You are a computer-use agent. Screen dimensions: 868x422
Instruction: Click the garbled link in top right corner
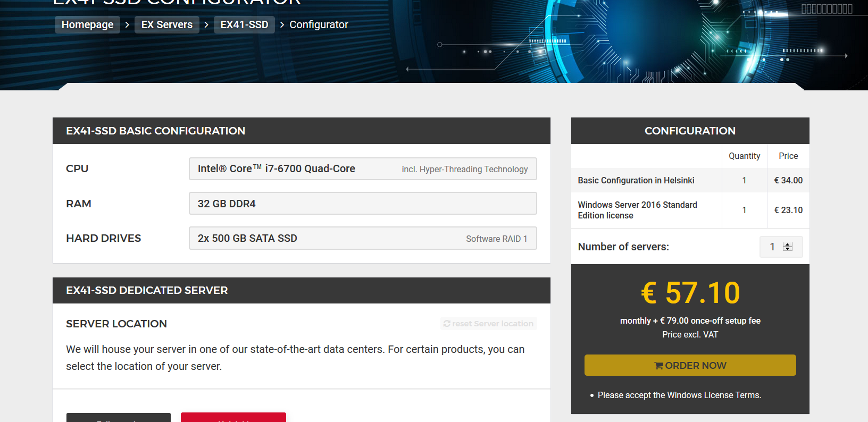tap(827, 9)
